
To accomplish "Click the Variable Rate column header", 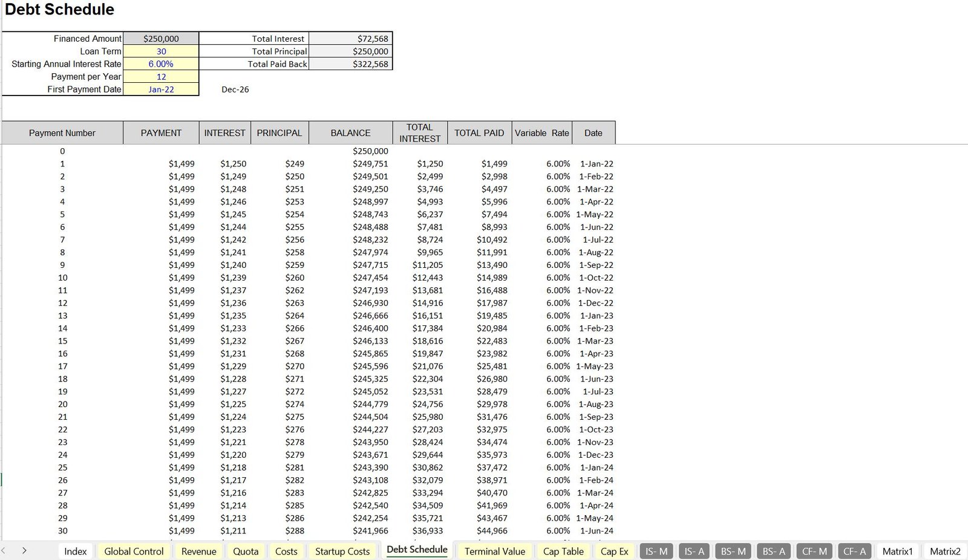I will pyautogui.click(x=541, y=133).
